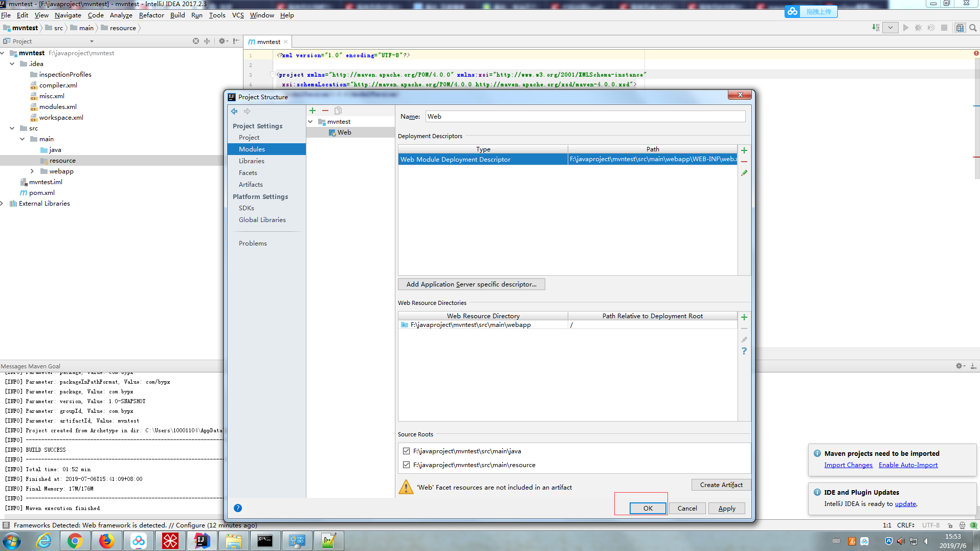Close the mvntest editor tab
This screenshot has height=551, width=980.
point(285,42)
